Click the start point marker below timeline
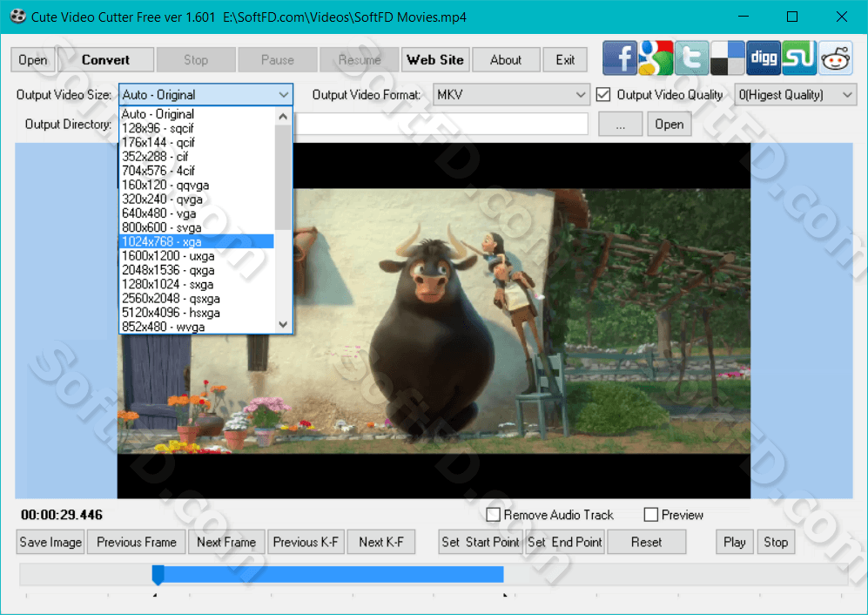 click(x=155, y=596)
